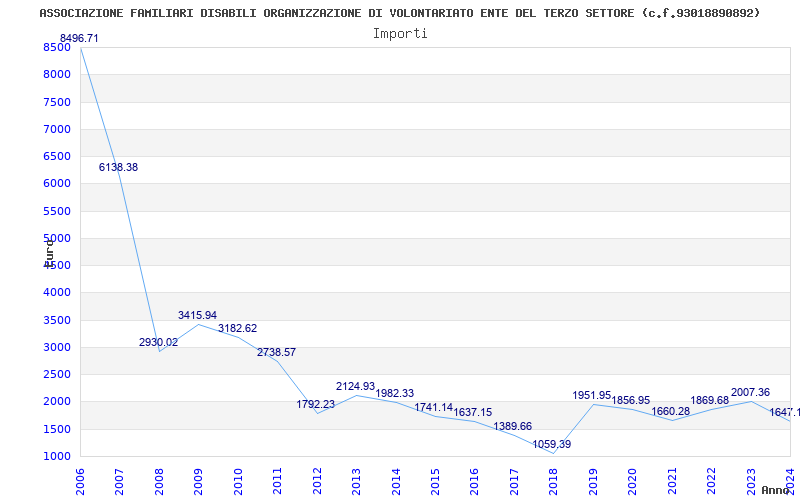Click data label 1637.15

click(473, 412)
